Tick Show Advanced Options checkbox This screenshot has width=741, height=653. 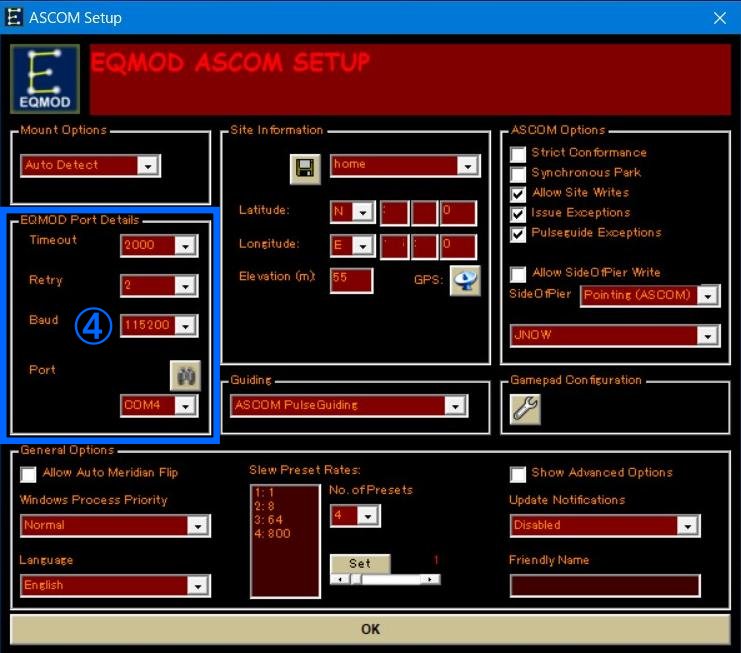pyautogui.click(x=518, y=474)
